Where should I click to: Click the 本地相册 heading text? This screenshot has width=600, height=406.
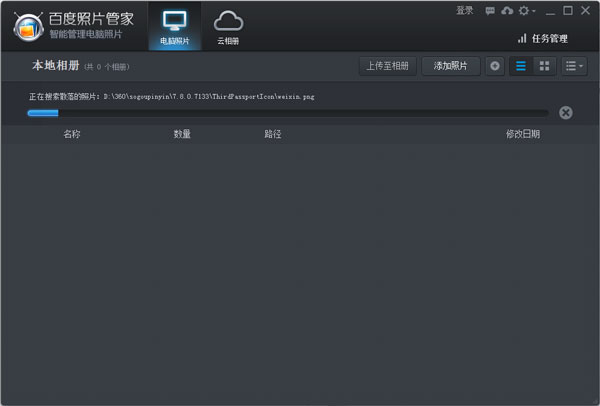[x=56, y=65]
